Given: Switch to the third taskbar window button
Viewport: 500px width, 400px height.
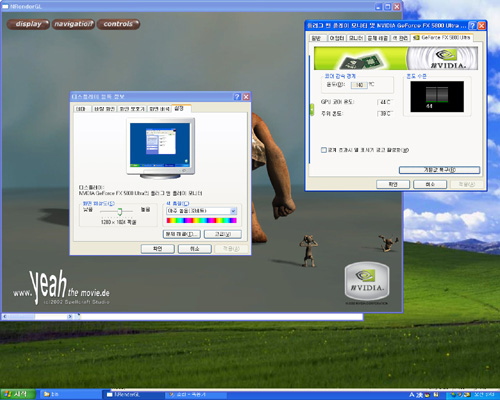Looking at the screenshot, I should (x=195, y=395).
